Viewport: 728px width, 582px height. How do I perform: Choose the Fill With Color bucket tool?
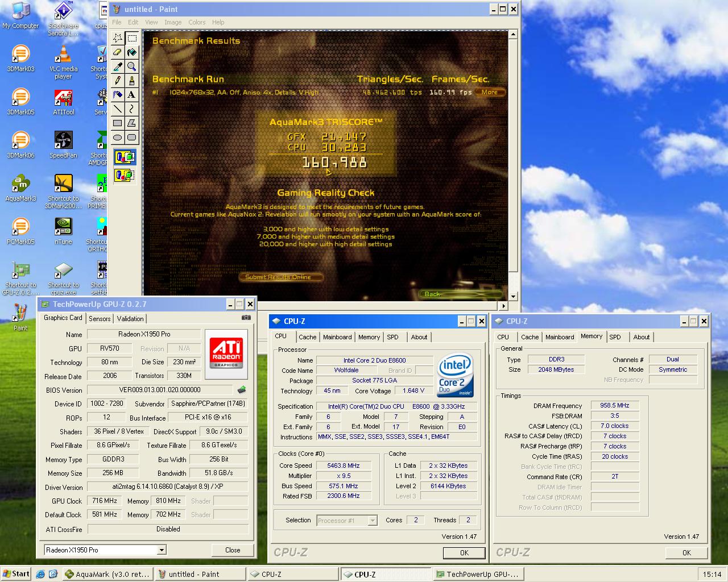132,52
